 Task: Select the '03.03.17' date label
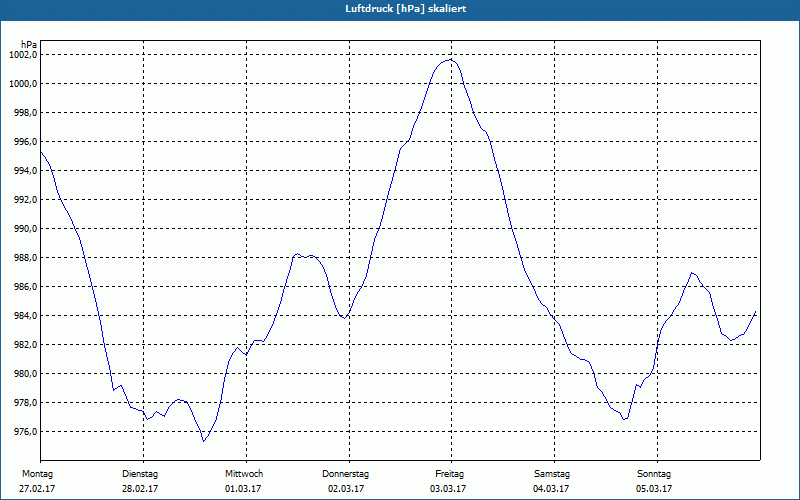(x=448, y=489)
